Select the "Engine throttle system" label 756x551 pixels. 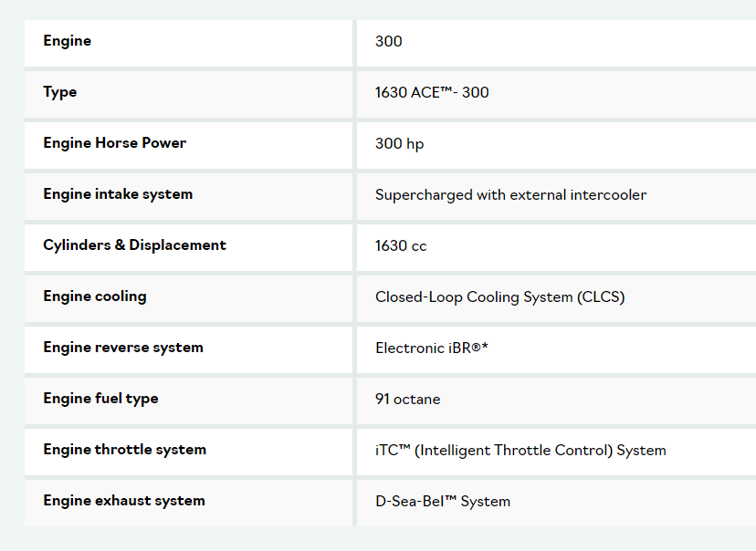point(125,450)
